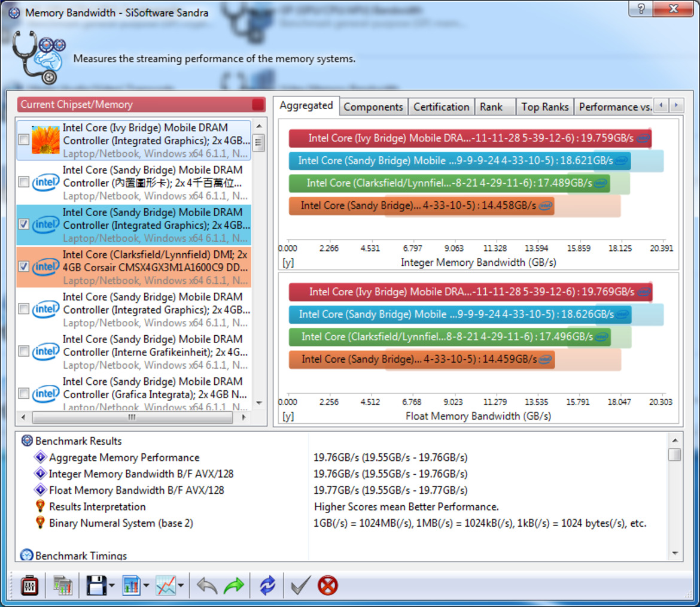Screen dimensions: 700x607
Task: Click the Intel logo of Clarksfield/Lynnfield entry
Action: click(45, 267)
